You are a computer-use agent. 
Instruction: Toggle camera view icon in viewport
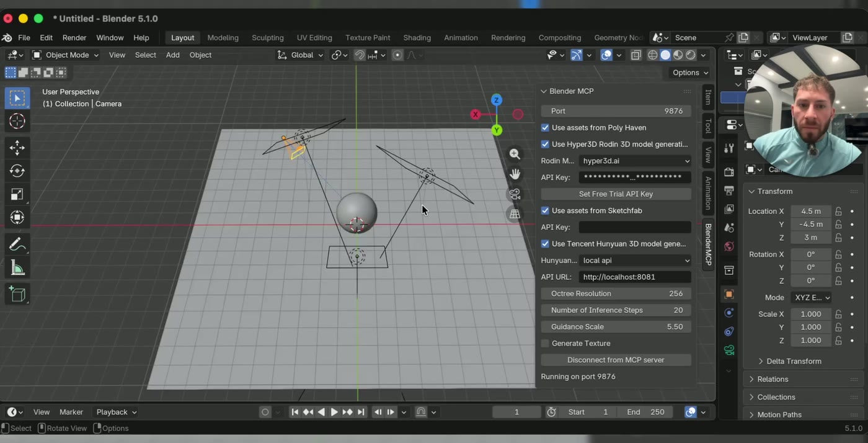pyautogui.click(x=515, y=194)
